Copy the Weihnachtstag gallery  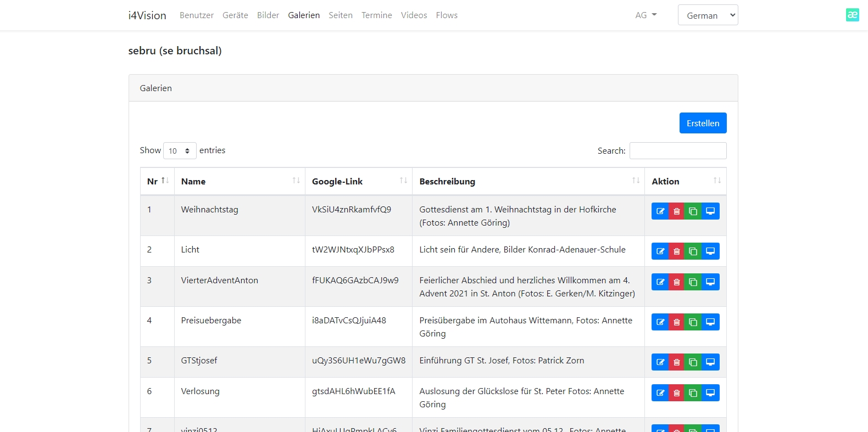693,211
